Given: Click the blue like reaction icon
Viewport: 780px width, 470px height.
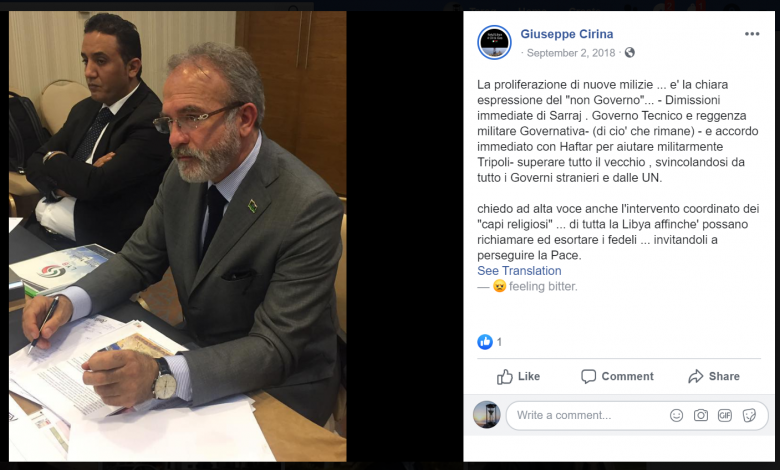Looking at the screenshot, I should click(485, 342).
